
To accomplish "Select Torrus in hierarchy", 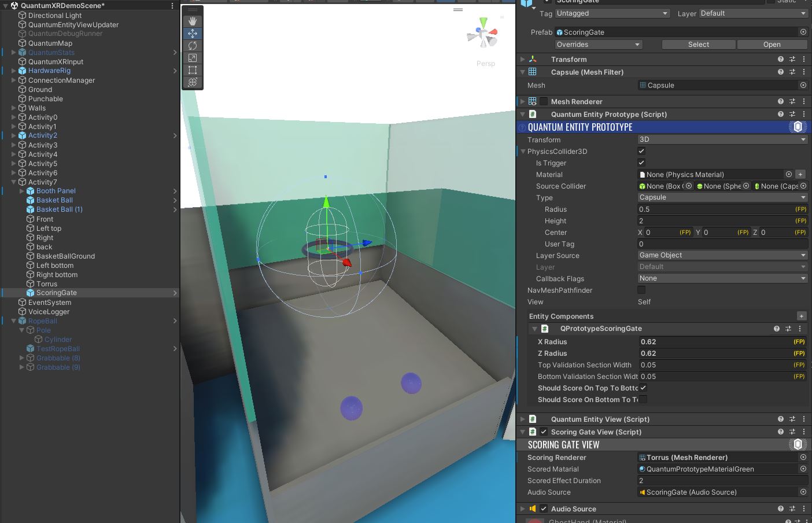I will click(47, 284).
